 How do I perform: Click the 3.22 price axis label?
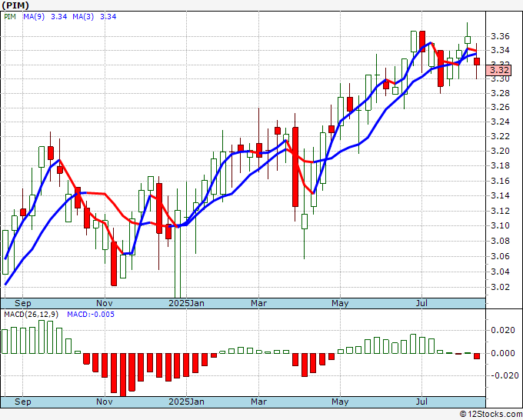pyautogui.click(x=500, y=136)
